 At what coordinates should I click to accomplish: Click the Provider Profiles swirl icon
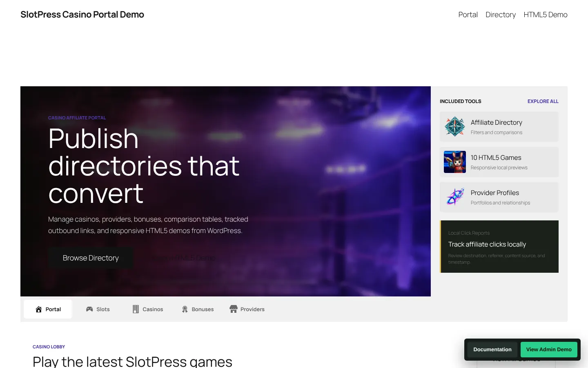(x=455, y=197)
